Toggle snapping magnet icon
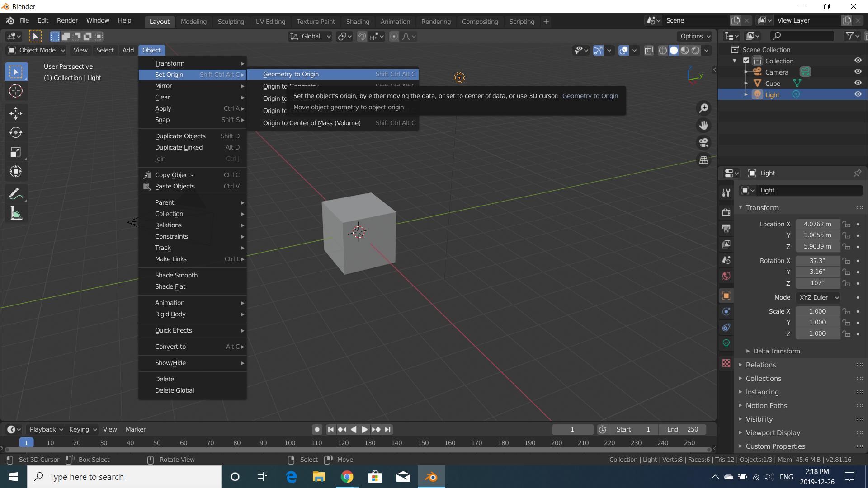The image size is (868, 488). (362, 37)
